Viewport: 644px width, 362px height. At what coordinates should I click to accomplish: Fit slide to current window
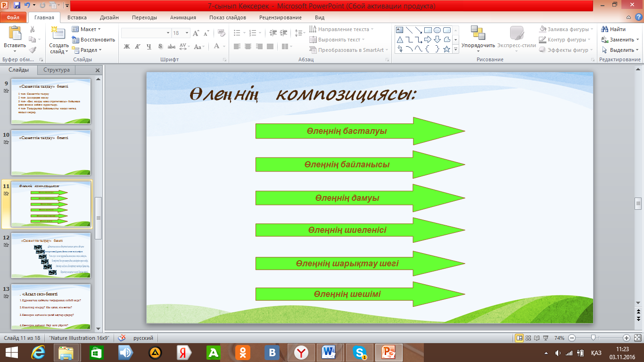pos(637,338)
